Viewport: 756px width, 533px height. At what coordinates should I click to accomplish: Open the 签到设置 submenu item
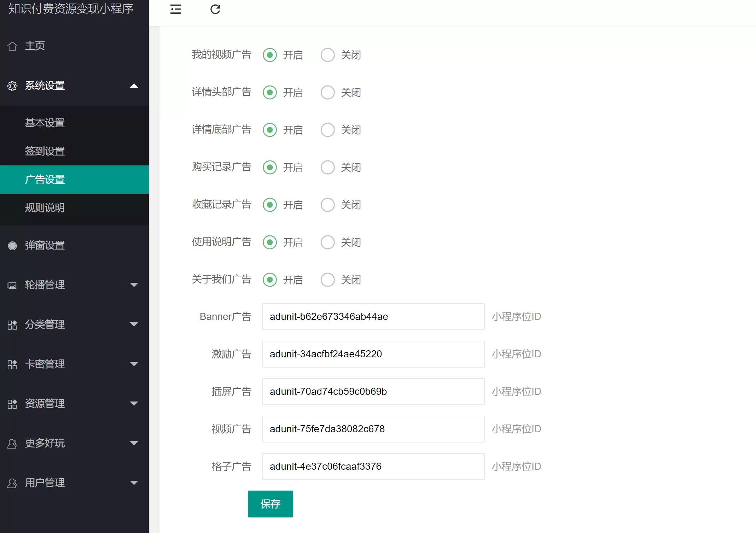[x=45, y=151]
